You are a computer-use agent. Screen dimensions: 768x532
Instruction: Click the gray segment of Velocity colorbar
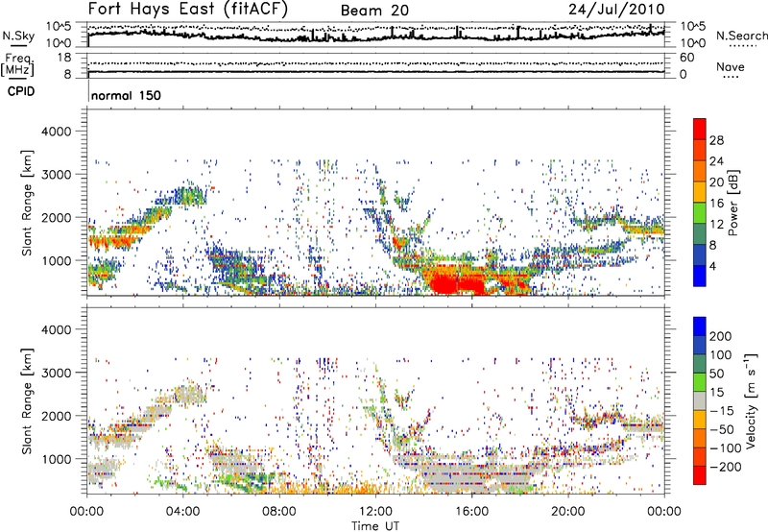(x=700, y=401)
